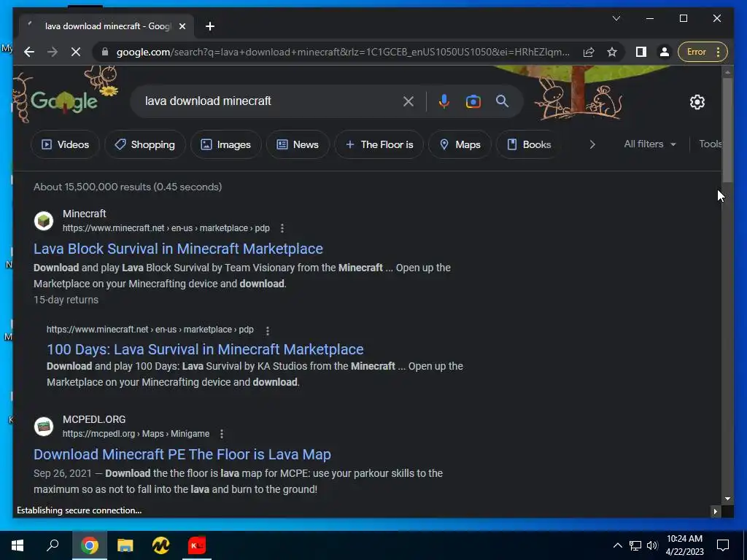Viewport: 747px width, 560px height.
Task: Open the yellow M app in taskbar
Action: pos(161,545)
